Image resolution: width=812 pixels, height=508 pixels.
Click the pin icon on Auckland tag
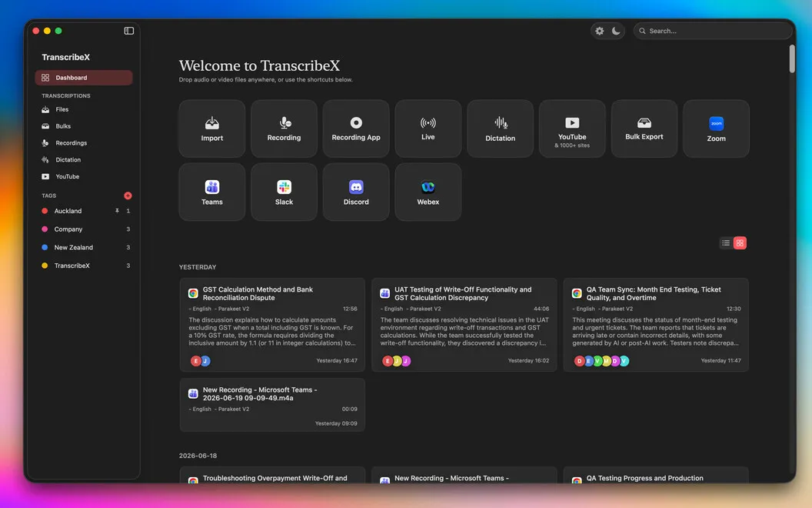pyautogui.click(x=117, y=211)
